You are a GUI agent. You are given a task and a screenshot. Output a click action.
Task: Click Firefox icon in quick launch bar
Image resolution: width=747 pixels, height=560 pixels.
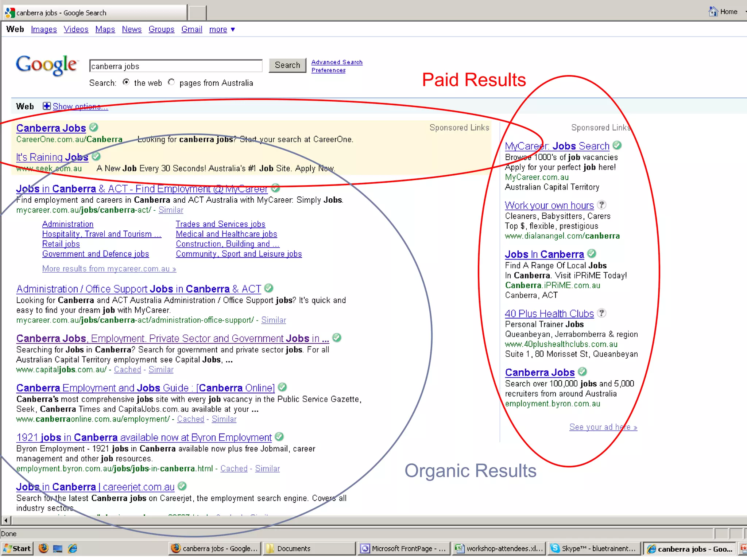point(43,548)
